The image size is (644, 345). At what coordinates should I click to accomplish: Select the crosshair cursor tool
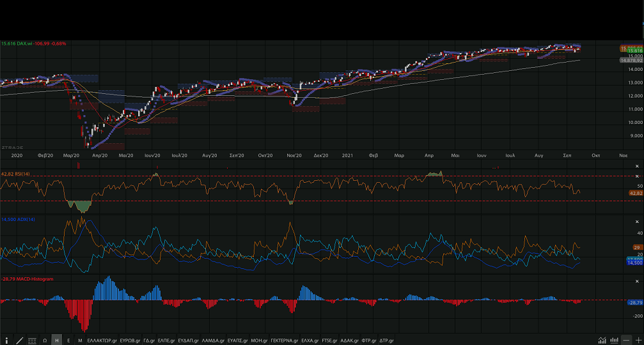coord(8,341)
